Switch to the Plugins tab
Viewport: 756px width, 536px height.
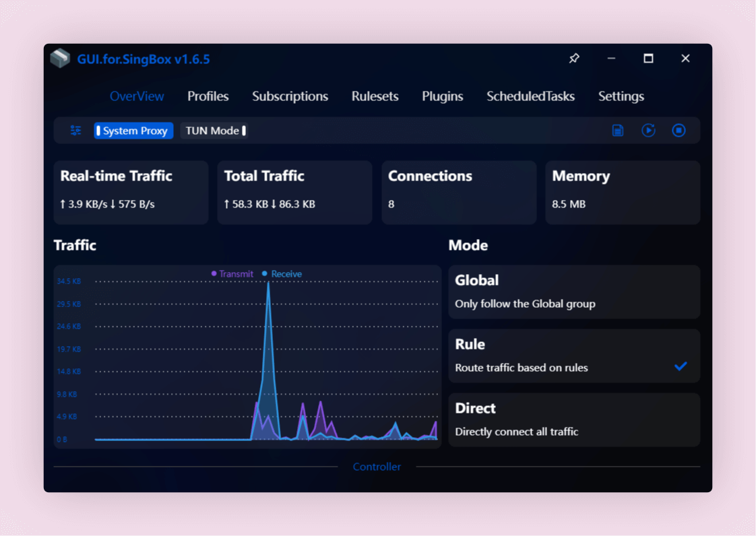tap(443, 96)
